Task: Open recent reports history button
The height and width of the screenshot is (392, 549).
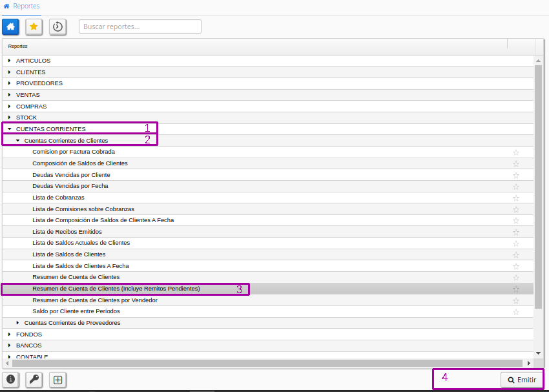Action: coord(57,27)
